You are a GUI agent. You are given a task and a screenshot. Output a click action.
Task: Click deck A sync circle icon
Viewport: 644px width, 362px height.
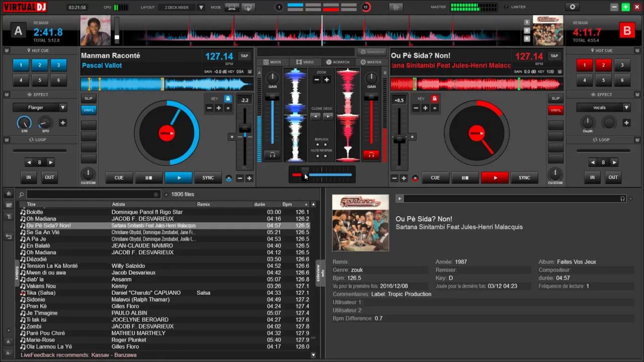click(x=229, y=178)
